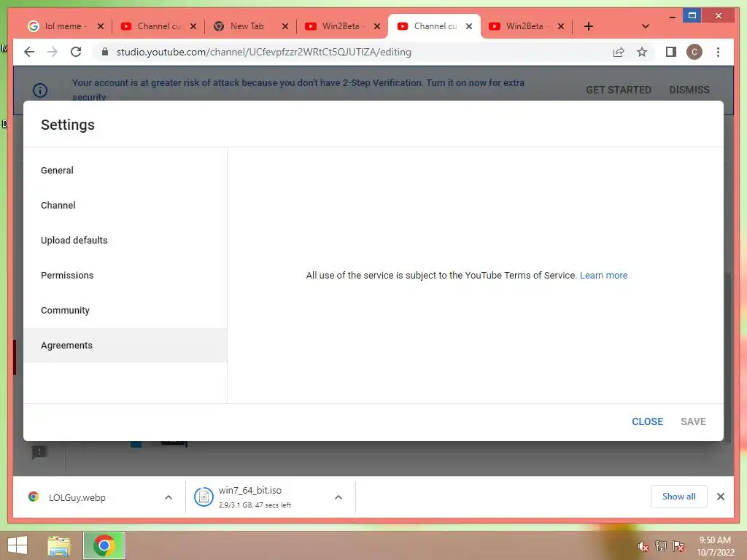Open the Action Center flag icon

click(678, 546)
